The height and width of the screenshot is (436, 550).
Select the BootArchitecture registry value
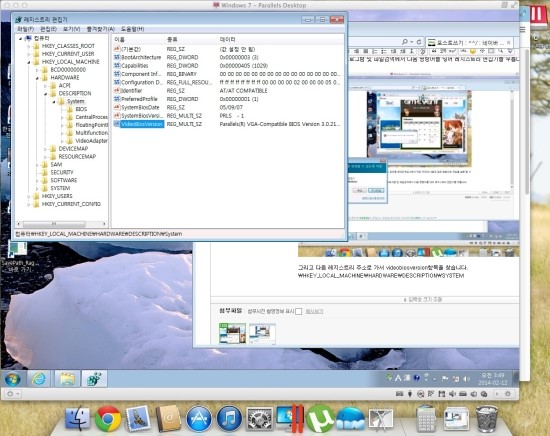pyautogui.click(x=141, y=57)
